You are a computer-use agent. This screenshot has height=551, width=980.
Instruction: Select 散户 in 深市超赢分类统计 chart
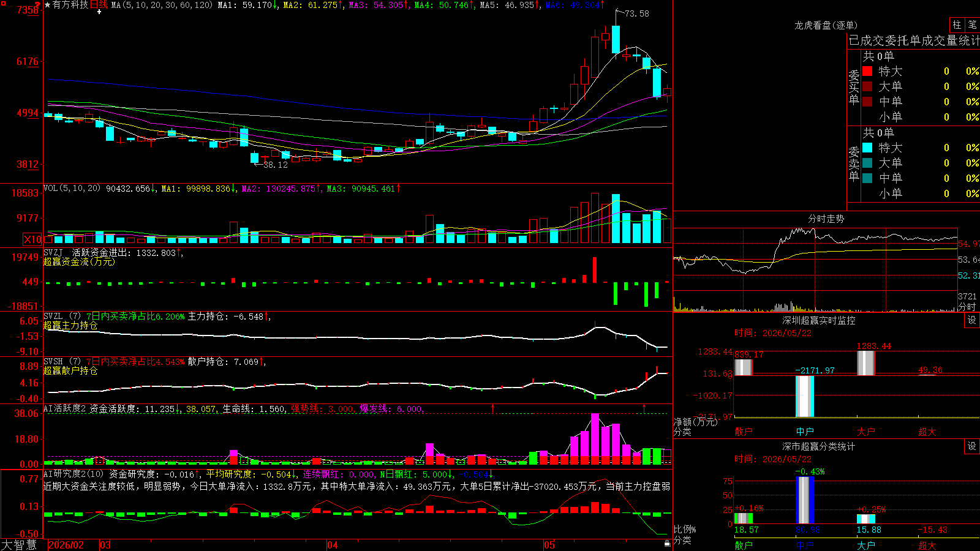744,545
